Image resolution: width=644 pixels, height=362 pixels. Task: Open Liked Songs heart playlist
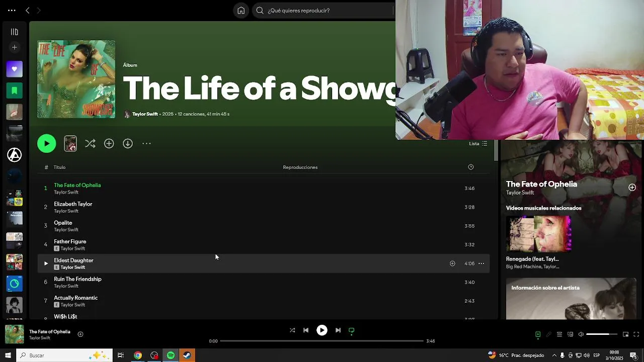[14, 69]
